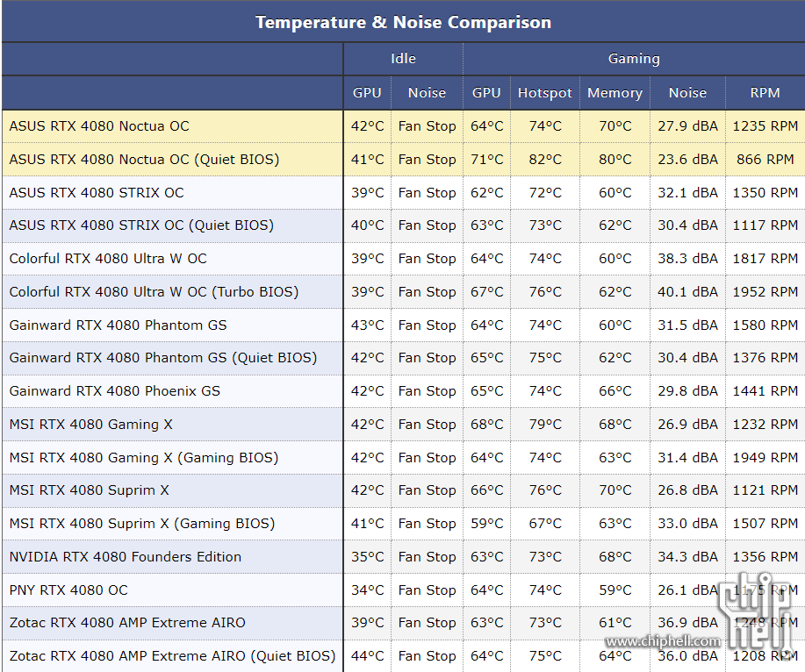Select 'ASUS RTX 4080 STRIX OC (Quiet BIOS)' name
Screen dimensions: 805x672
141,225
